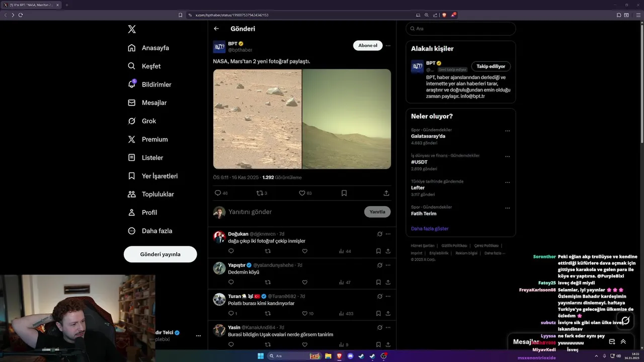Image resolution: width=644 pixels, height=362 pixels.
Task: Open a new browser tab
Action: (66, 5)
